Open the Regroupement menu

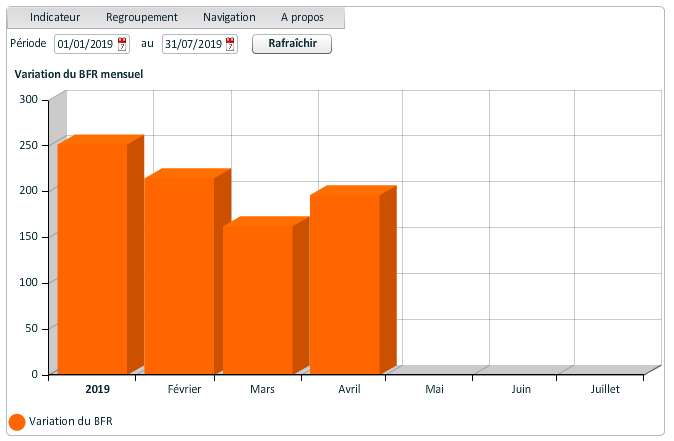tap(141, 17)
